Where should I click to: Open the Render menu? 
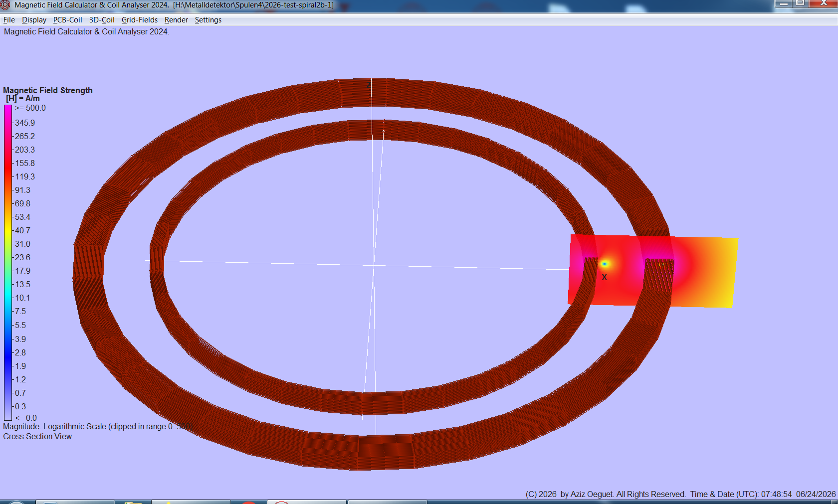point(176,20)
